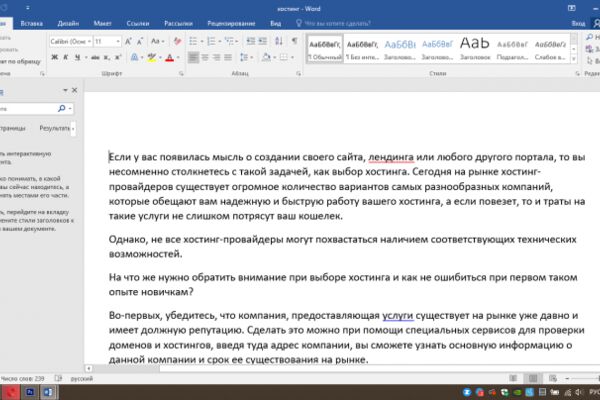The image size is (600, 400).
Task: Apply yellow text highlight
Action: tap(152, 57)
